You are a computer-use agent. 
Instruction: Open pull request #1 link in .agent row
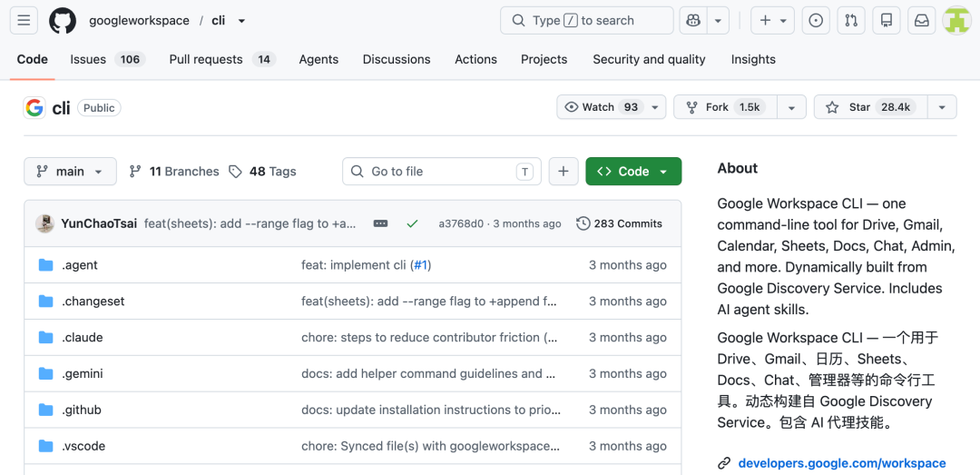pyautogui.click(x=421, y=265)
